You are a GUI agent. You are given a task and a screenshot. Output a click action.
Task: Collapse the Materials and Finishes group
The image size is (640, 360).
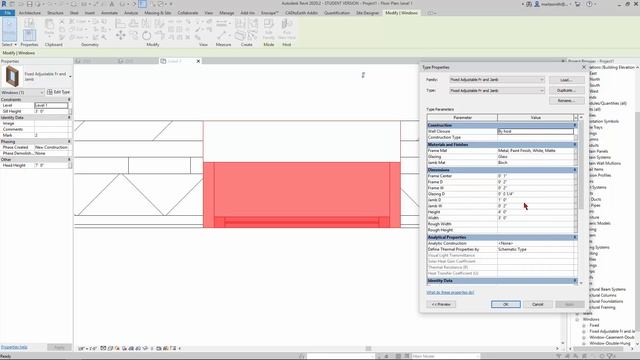[575, 144]
